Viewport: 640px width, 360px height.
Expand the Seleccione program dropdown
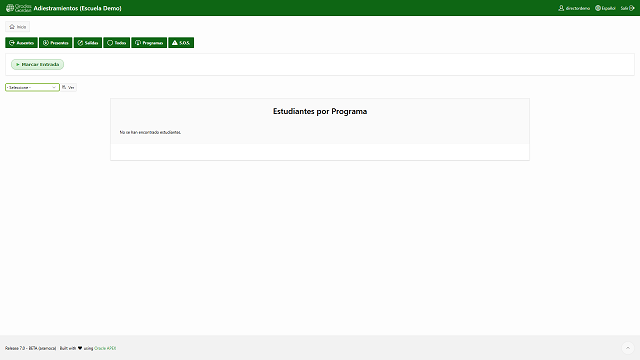pyautogui.click(x=32, y=87)
